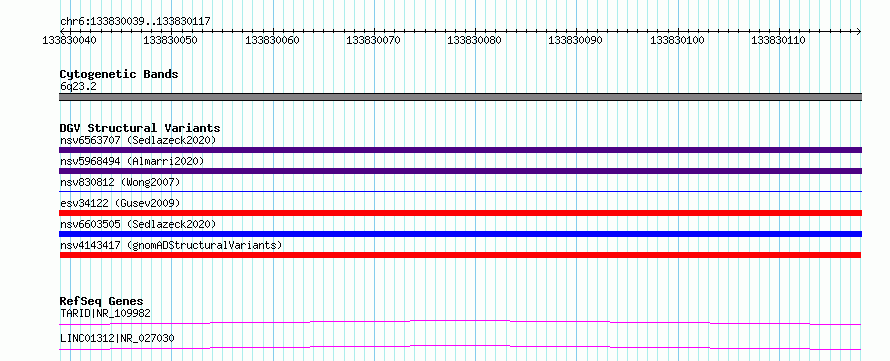The width and height of the screenshot is (890, 361).
Task: Click ruler coordinate 133830060
Action: (x=272, y=40)
